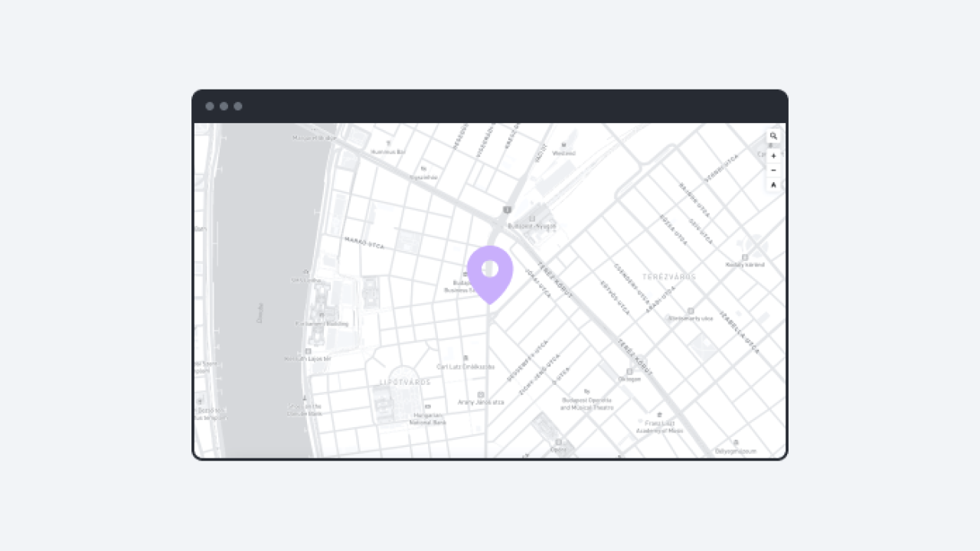This screenshot has width=980, height=551.
Task: Click the Hungarian National Bank marker
Action: (427, 406)
